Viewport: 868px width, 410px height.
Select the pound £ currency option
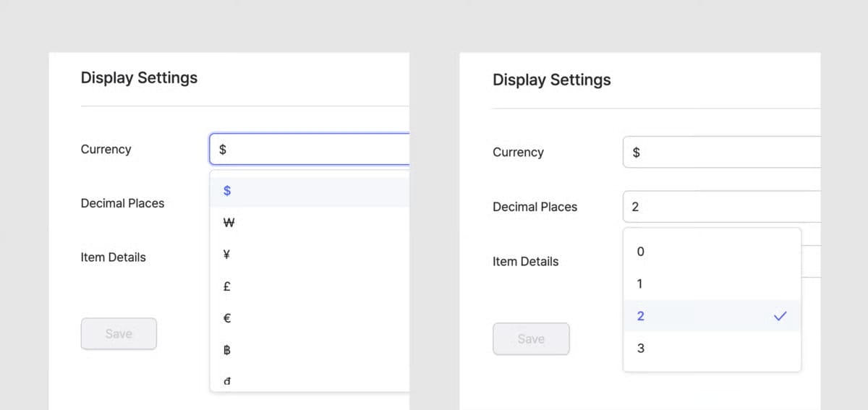310,286
